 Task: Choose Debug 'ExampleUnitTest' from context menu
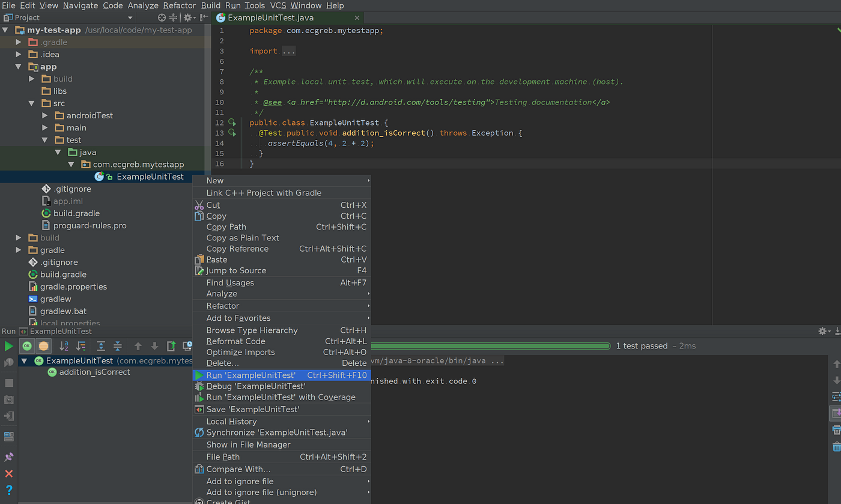pos(257,386)
